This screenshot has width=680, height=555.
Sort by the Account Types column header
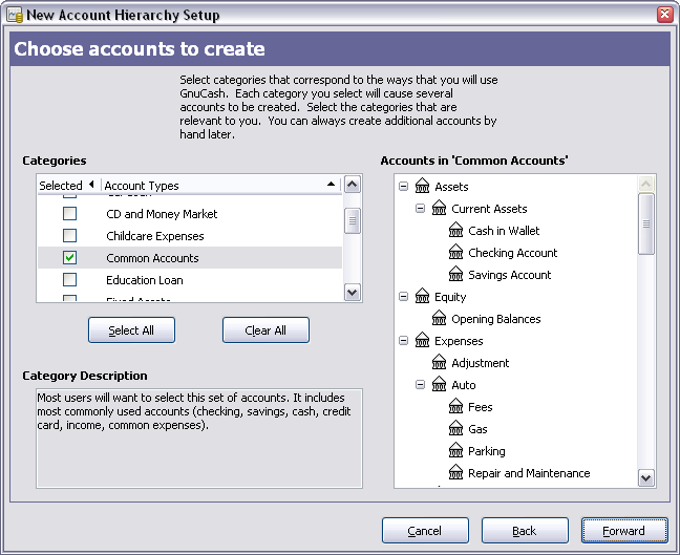click(x=221, y=185)
